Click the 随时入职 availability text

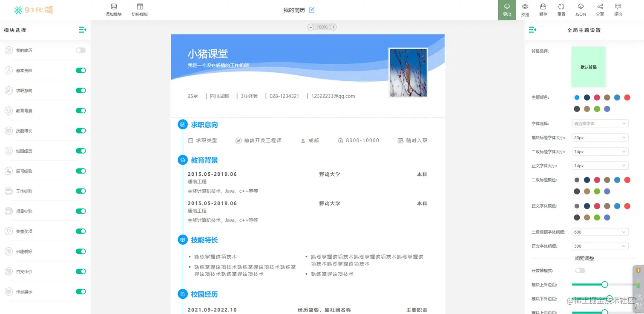point(417,140)
